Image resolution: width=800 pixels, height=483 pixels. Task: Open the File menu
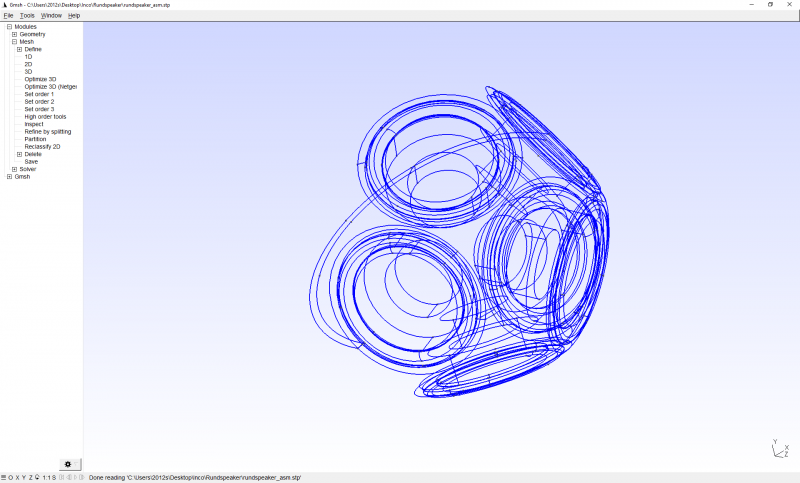(8, 16)
